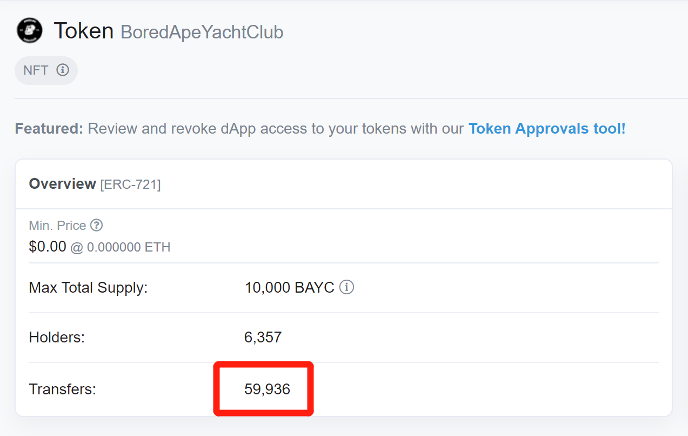The width and height of the screenshot is (688, 436).
Task: Click the Transfers row label
Action: (x=62, y=389)
